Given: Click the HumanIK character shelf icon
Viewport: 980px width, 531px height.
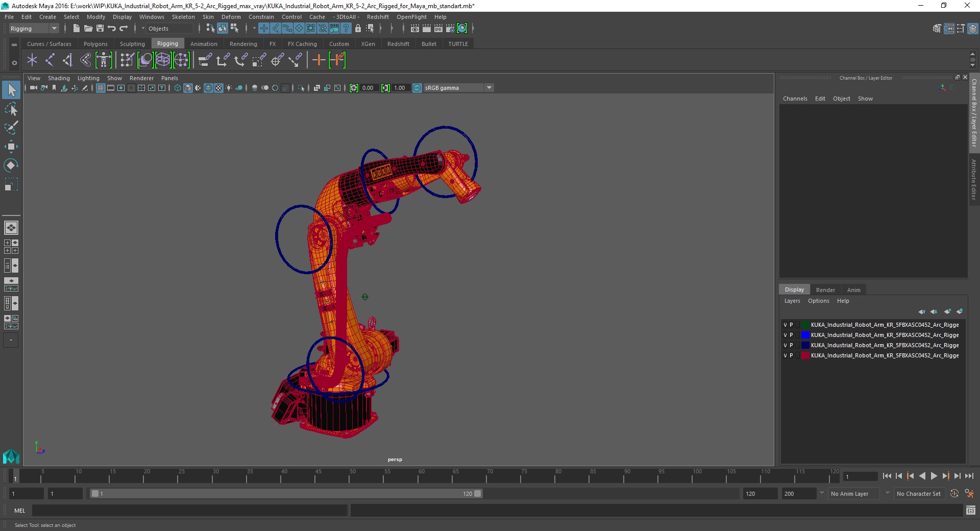Looking at the screenshot, I should tap(104, 60).
